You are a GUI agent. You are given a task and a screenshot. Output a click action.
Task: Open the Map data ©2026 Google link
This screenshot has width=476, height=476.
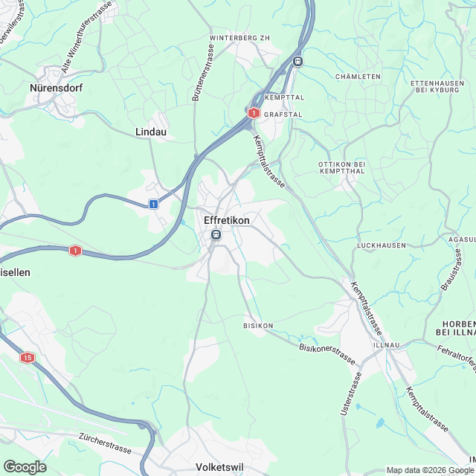430,471
